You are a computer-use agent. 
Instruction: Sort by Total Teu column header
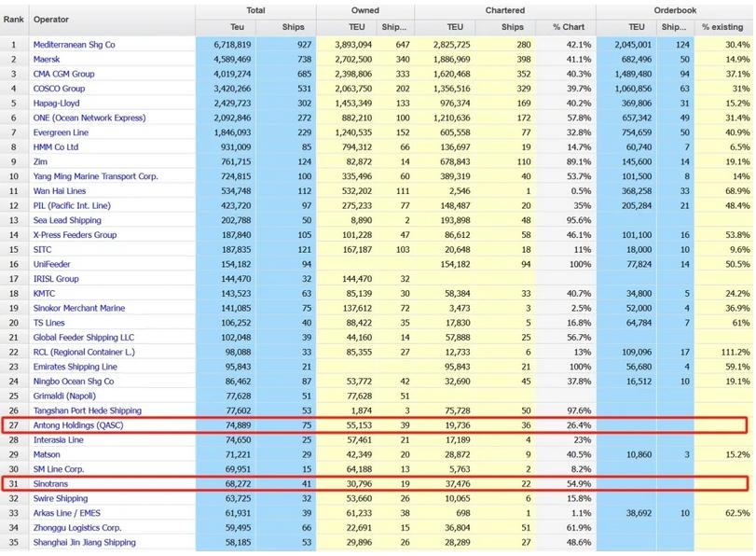(237, 27)
